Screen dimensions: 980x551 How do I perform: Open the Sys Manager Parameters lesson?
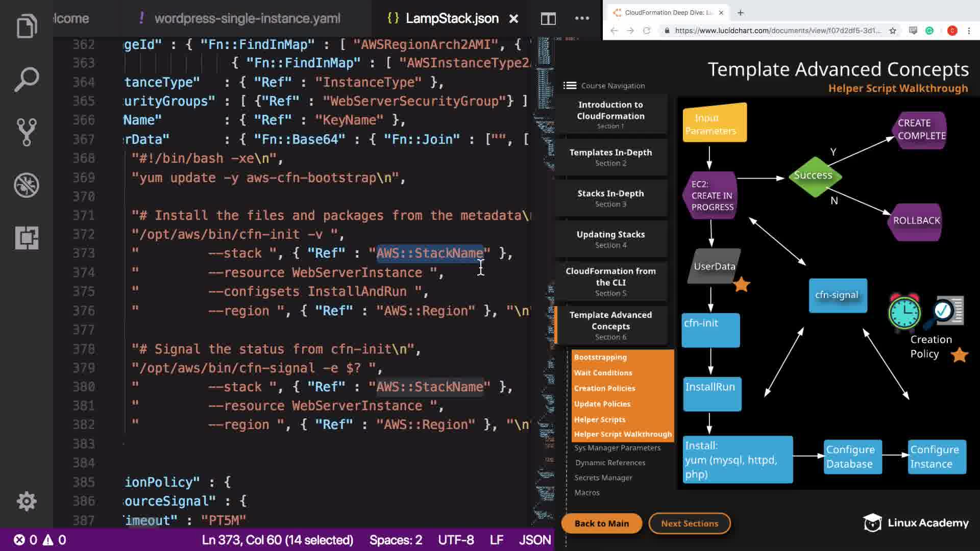(617, 448)
